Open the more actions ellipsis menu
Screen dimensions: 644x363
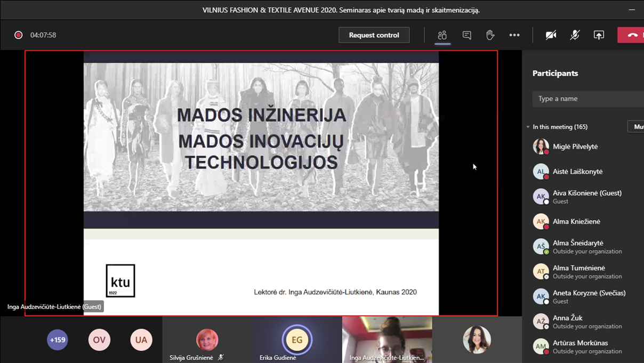514,35
